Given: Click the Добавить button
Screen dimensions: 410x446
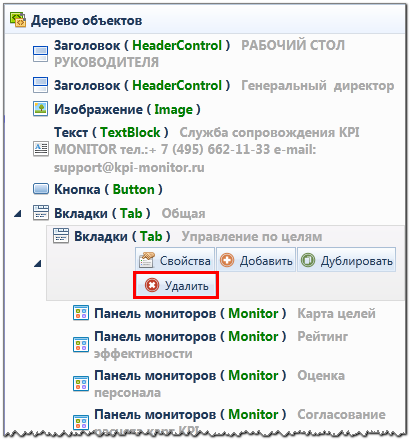Looking at the screenshot, I should point(256,260).
